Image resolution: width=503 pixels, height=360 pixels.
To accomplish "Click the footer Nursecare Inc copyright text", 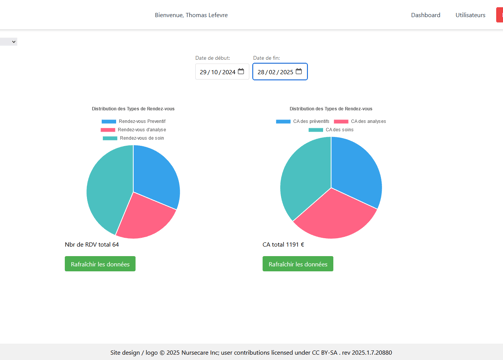I will click(251, 352).
